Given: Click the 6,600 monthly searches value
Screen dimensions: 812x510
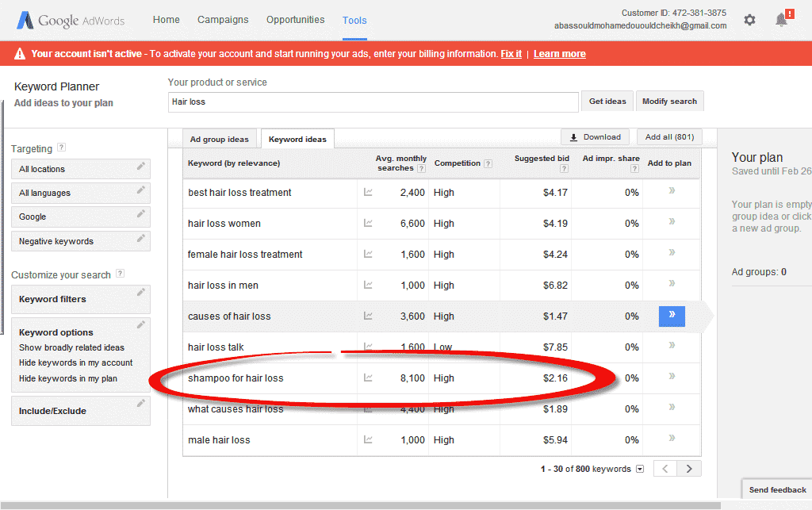Looking at the screenshot, I should tap(412, 223).
